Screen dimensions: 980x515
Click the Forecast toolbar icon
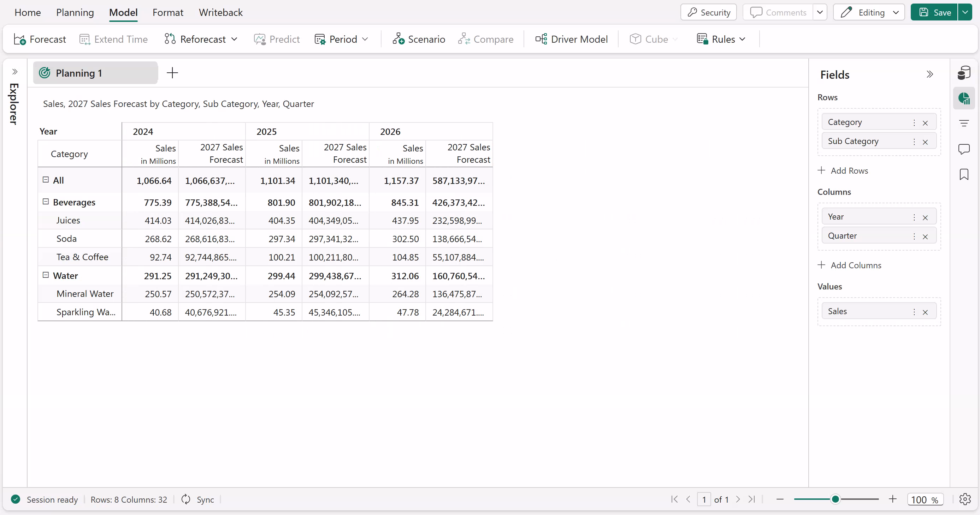[20, 39]
